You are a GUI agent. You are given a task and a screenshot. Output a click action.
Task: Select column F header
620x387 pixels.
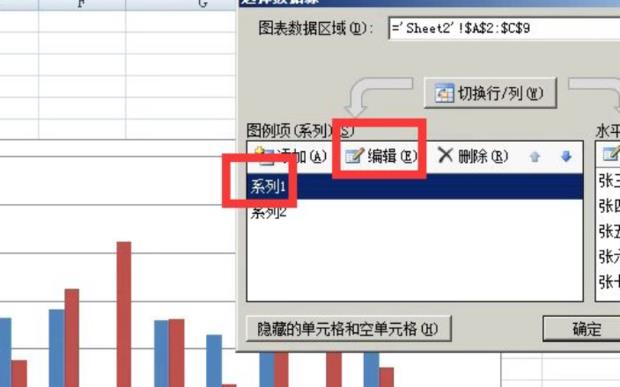coord(82,4)
